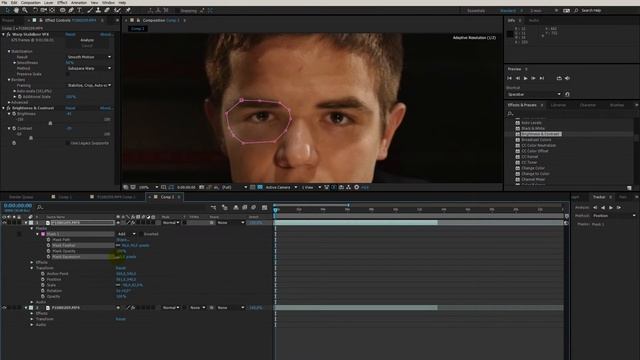
Task: Click the Preview play button
Action: [x=526, y=78]
